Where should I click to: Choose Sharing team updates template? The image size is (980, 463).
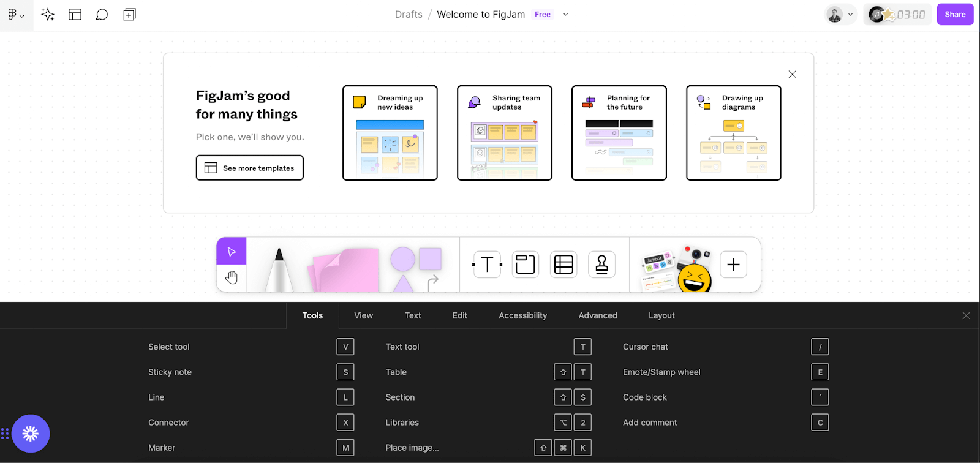point(505,133)
